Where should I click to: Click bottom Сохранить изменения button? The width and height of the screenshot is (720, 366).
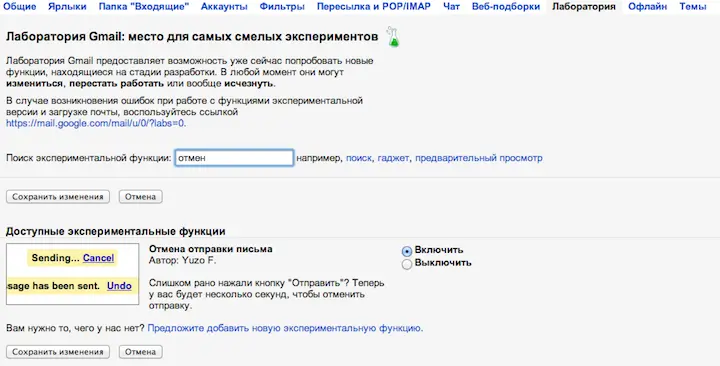click(58, 352)
